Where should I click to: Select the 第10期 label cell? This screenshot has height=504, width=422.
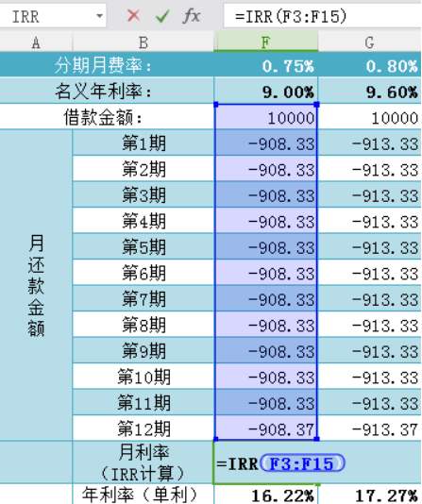143,377
